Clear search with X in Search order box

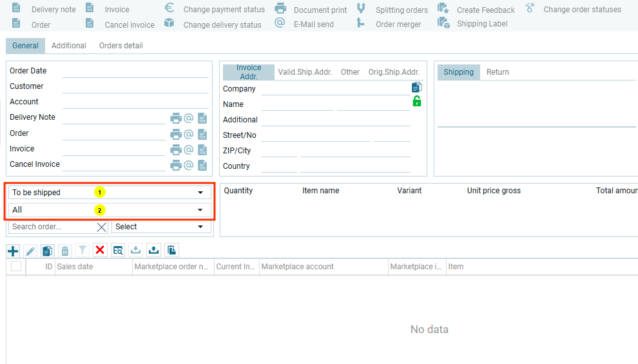pos(101,227)
